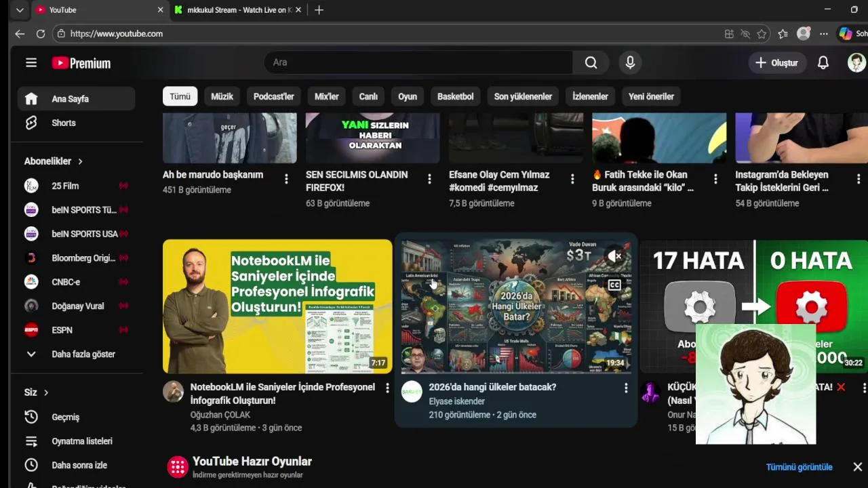Click the YouTube Premium logo

[81, 63]
